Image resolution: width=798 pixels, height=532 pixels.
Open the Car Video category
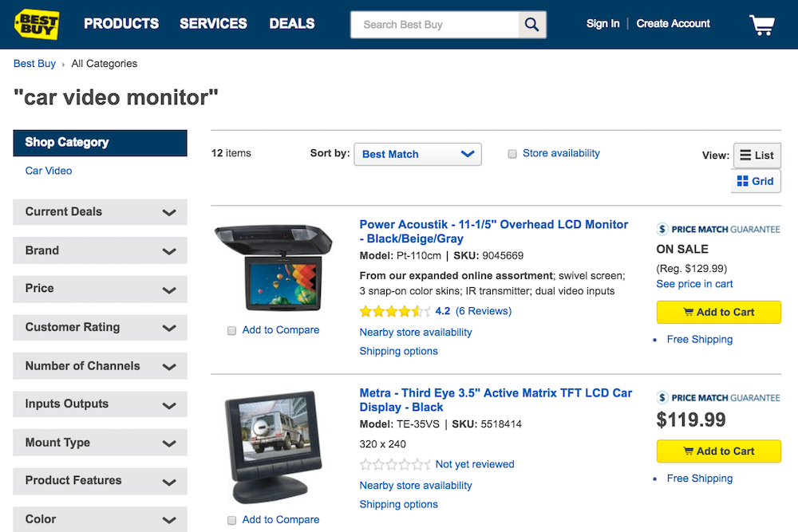tap(49, 171)
